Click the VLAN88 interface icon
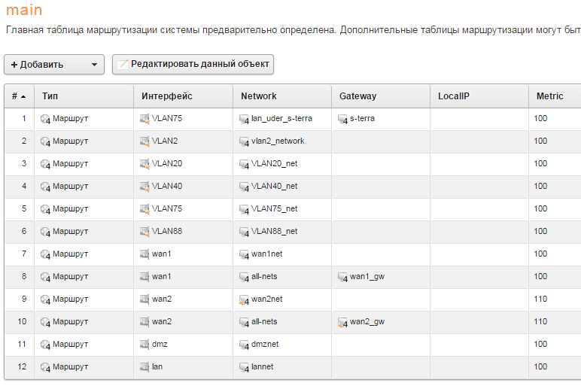 (x=145, y=232)
